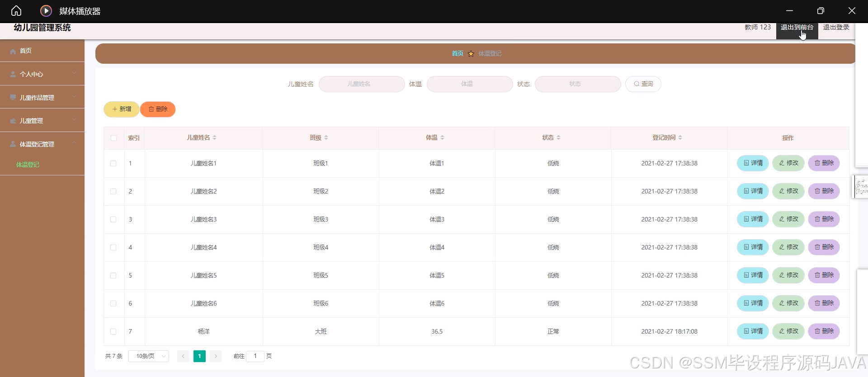Click the orange batch 删除 button
Screen dimensions: 868x377
(x=158, y=109)
